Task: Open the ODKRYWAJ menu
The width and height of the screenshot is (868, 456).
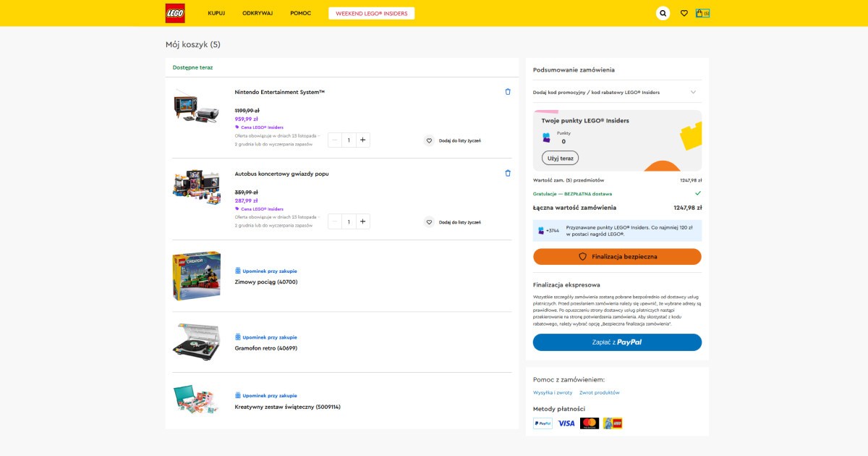Action: click(x=258, y=13)
